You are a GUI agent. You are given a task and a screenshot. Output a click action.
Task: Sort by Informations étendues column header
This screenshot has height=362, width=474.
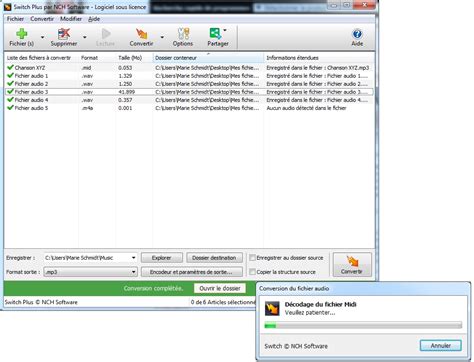tap(319, 58)
